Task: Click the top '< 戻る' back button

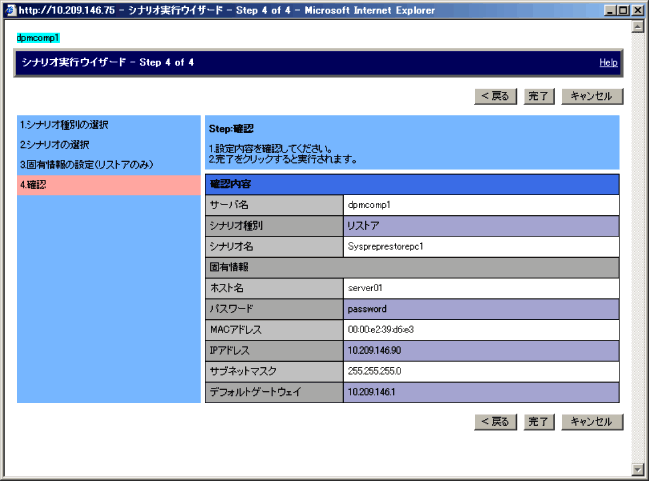Action: tap(495, 96)
